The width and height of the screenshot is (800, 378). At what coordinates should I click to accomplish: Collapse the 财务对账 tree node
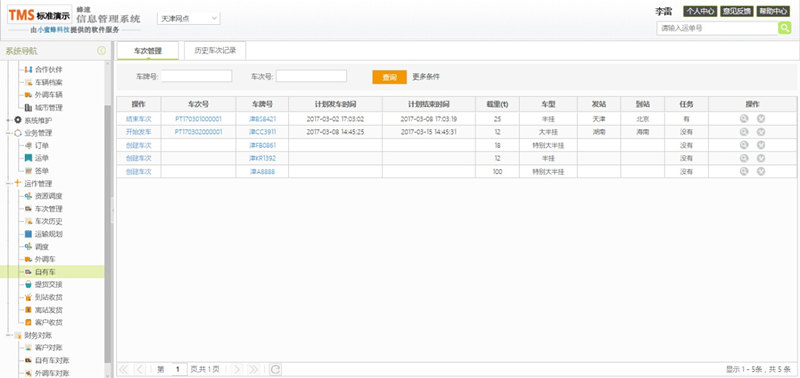click(x=9, y=335)
